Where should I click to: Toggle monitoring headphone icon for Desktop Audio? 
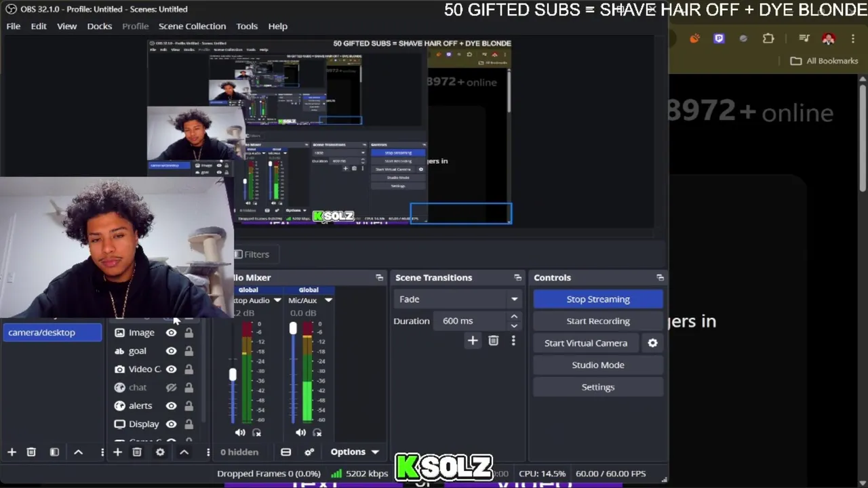pos(256,432)
